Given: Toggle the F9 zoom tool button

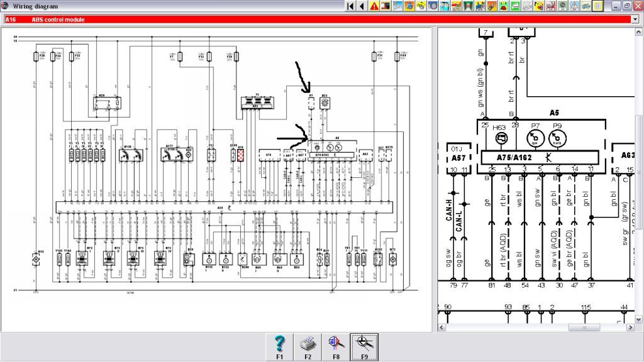Looking at the screenshot, I should click(364, 347).
